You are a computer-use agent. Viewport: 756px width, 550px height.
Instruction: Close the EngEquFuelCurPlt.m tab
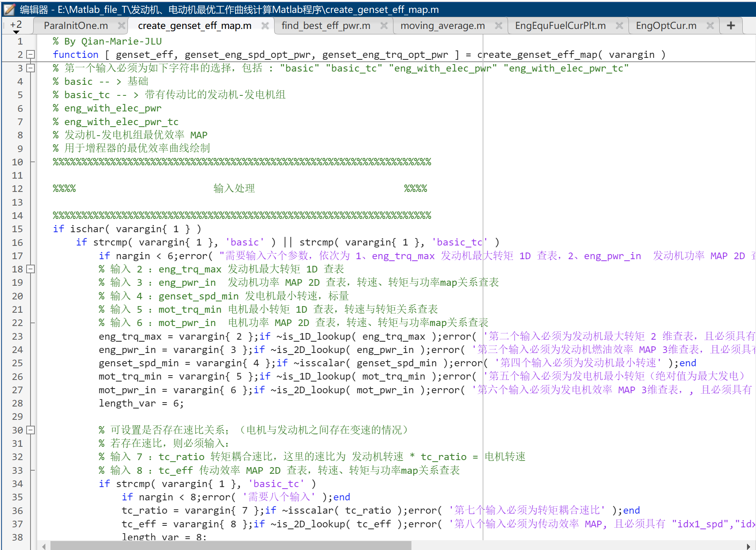click(619, 26)
